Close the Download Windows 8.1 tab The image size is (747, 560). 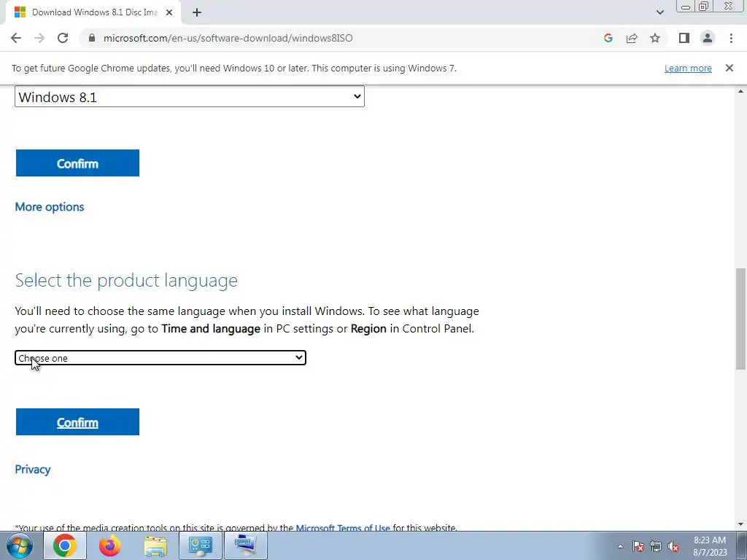coord(169,12)
